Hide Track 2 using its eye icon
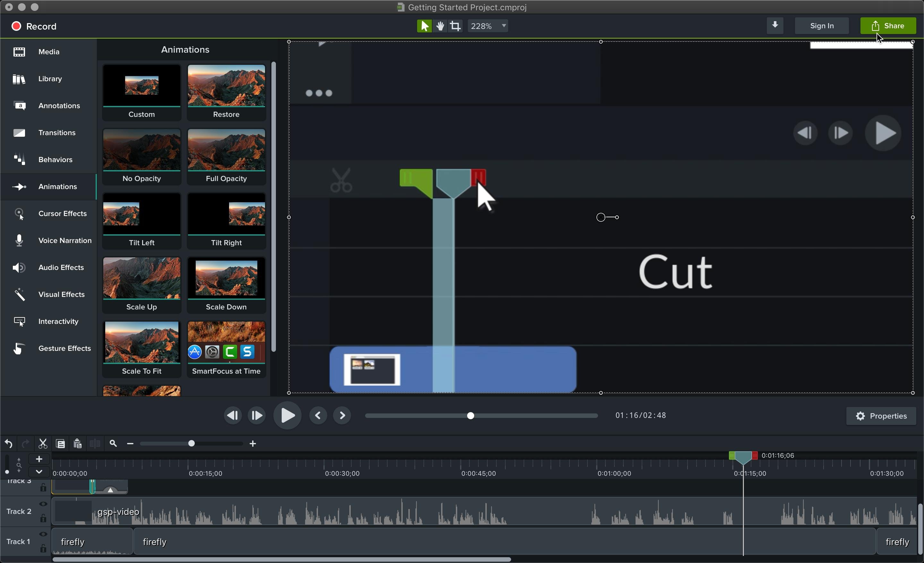 pyautogui.click(x=43, y=504)
